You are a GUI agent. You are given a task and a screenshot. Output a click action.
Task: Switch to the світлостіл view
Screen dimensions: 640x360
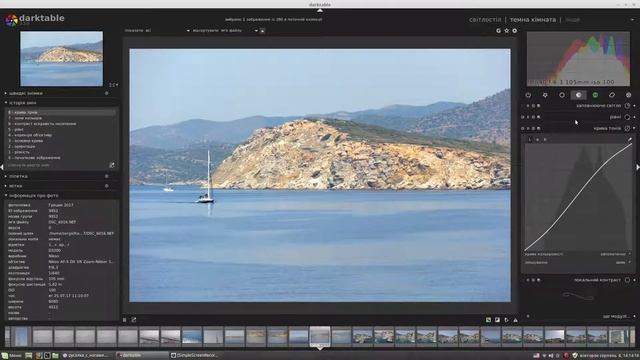[485, 20]
